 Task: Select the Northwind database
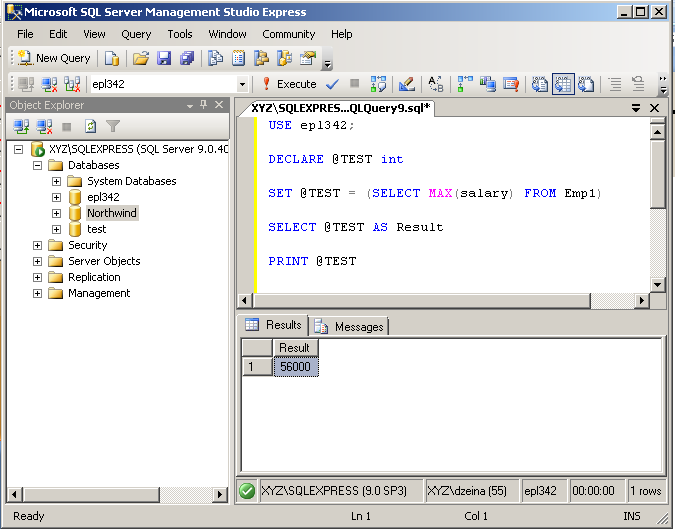tap(112, 213)
